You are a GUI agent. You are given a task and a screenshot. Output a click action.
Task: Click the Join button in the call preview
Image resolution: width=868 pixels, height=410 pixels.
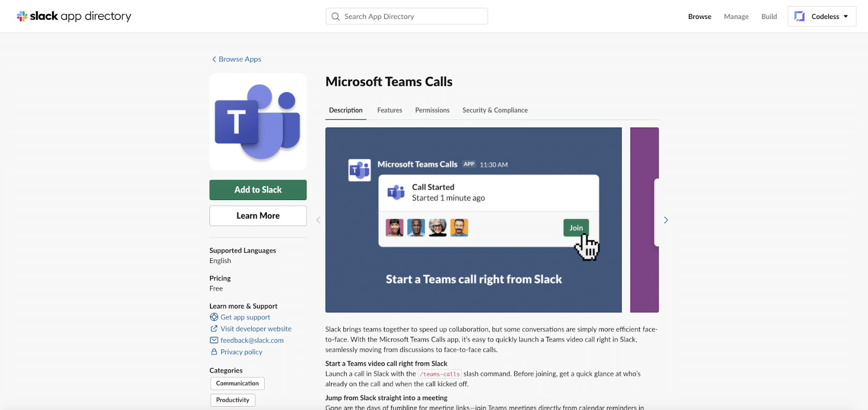coord(576,228)
